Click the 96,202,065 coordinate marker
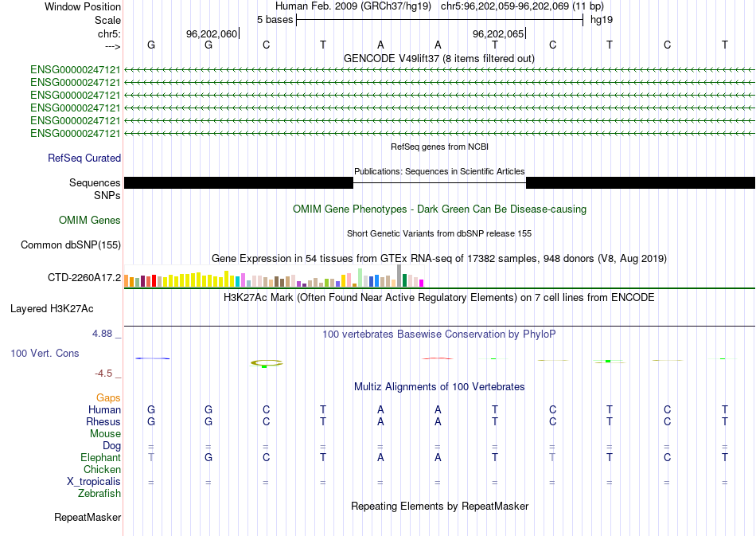756x536 pixels. click(x=498, y=33)
